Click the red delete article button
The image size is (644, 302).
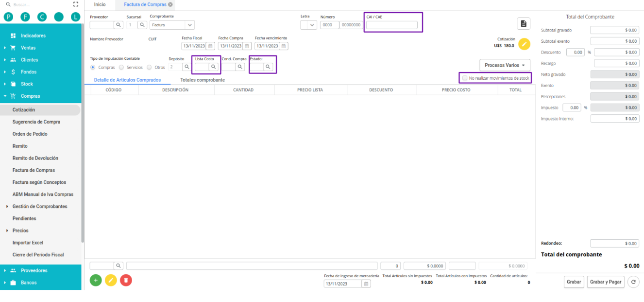click(126, 280)
